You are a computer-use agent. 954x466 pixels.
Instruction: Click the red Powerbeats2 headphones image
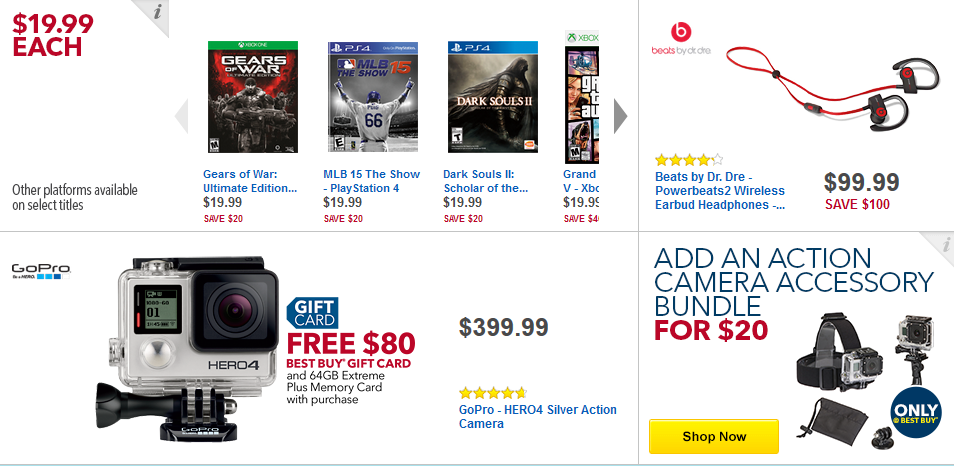834,87
